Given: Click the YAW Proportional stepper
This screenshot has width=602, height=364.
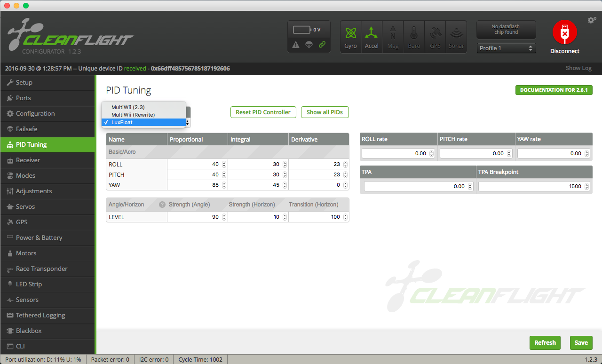Looking at the screenshot, I should coord(224,185).
